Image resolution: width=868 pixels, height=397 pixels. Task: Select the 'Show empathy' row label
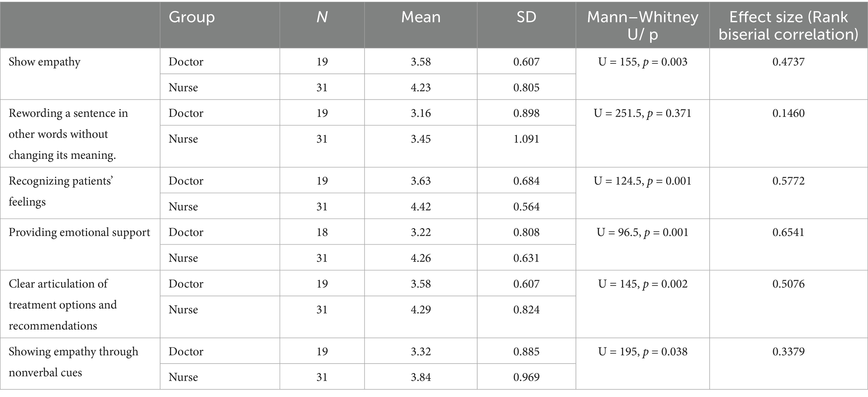click(44, 62)
